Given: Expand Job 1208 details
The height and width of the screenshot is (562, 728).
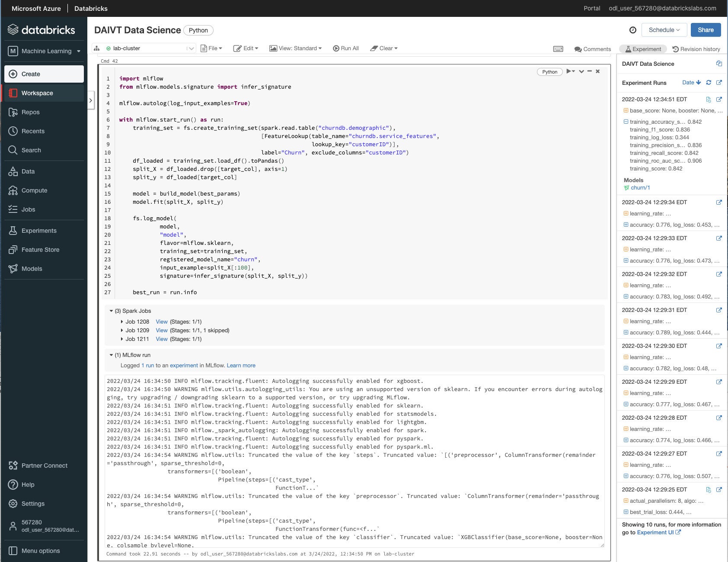Looking at the screenshot, I should pos(122,322).
